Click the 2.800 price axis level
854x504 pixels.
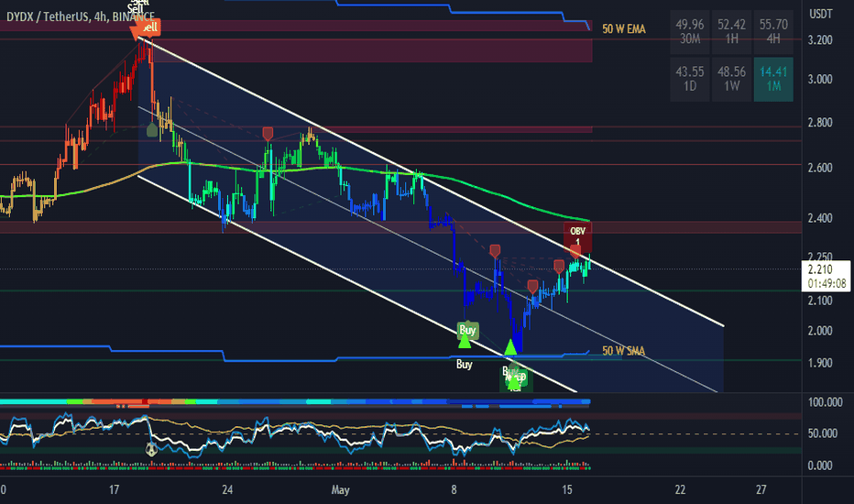[820, 122]
